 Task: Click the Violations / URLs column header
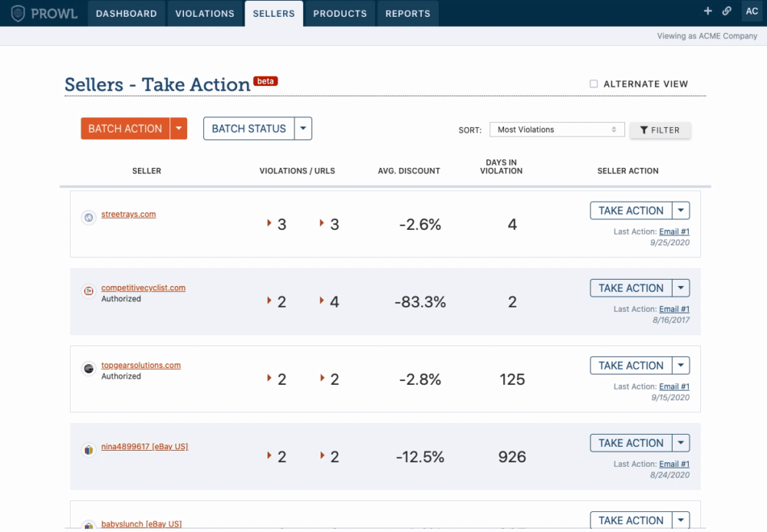pos(297,171)
